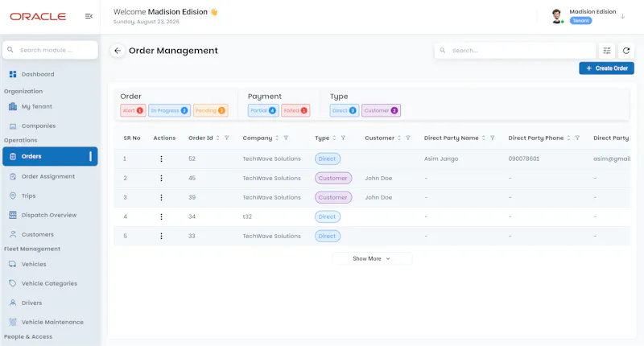Go back using the arrow next to Order Management

(118, 51)
